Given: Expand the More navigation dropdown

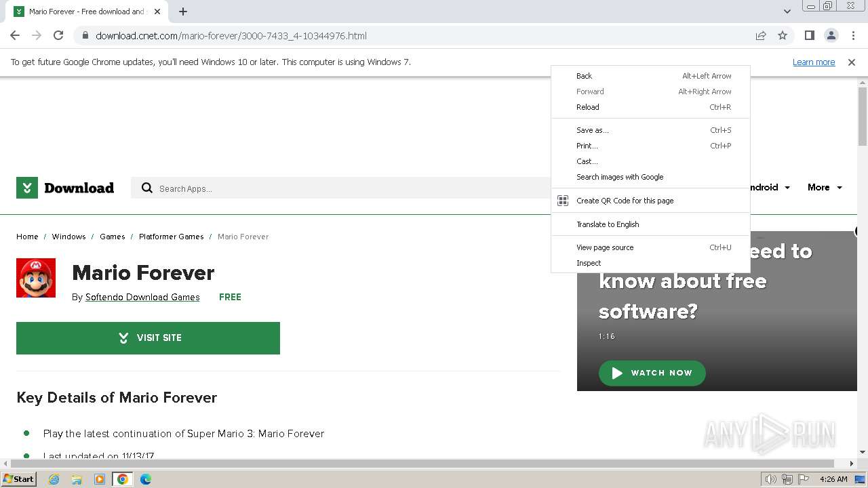Looking at the screenshot, I should point(825,188).
